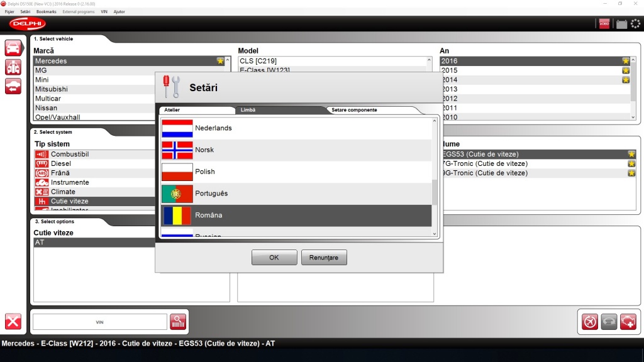The image size is (644, 362).
Task: Click the red car vehicle selection icon
Action: coord(13,48)
